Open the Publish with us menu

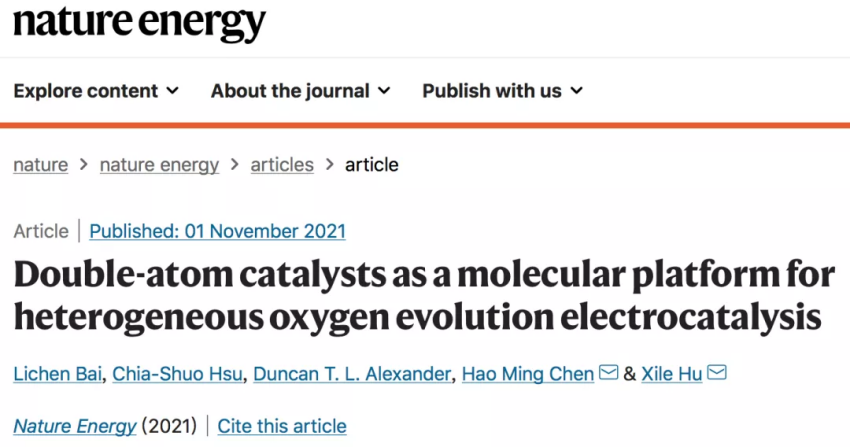coord(503,91)
